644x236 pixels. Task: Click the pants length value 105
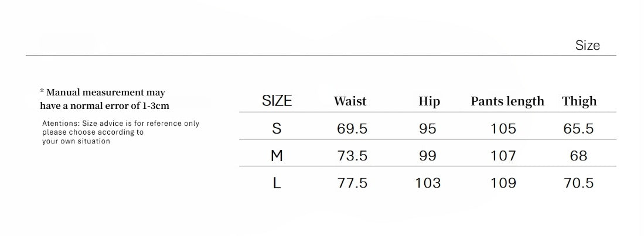pos(503,129)
